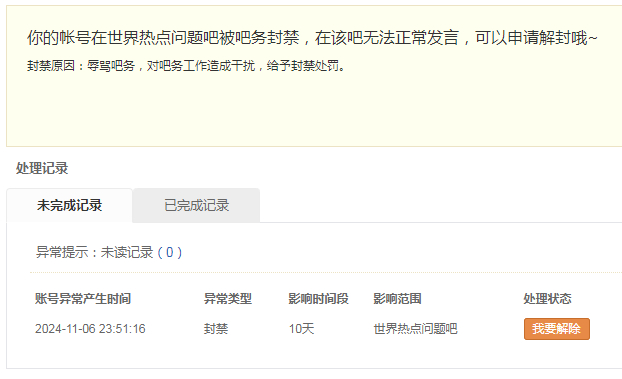This screenshot has width=622, height=379.
Task: Select the 处理状态 column header
Action: pyautogui.click(x=547, y=298)
